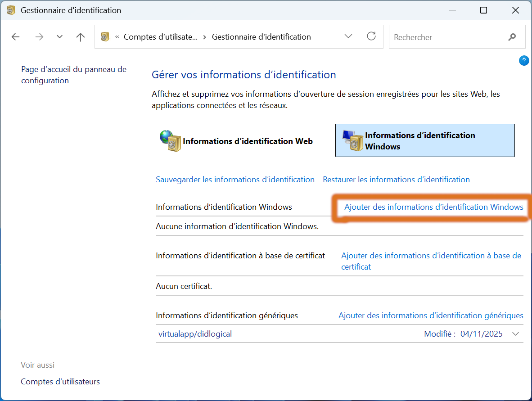The width and height of the screenshot is (532, 401).
Task: Open Comptes d'utilisateurs in sidebar
Action: click(x=60, y=381)
